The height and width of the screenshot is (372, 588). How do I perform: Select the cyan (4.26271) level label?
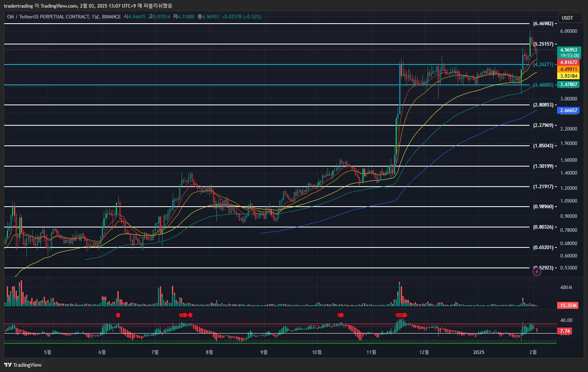[543, 64]
